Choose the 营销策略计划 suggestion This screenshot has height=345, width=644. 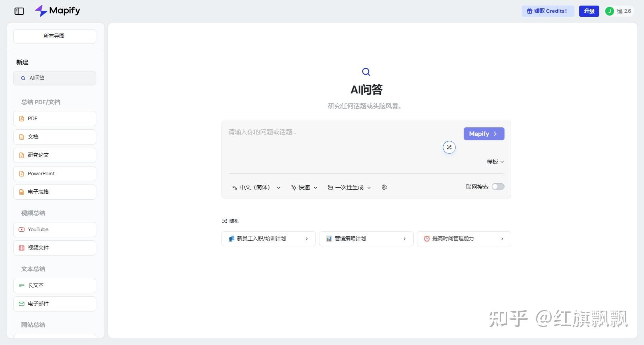click(x=366, y=239)
